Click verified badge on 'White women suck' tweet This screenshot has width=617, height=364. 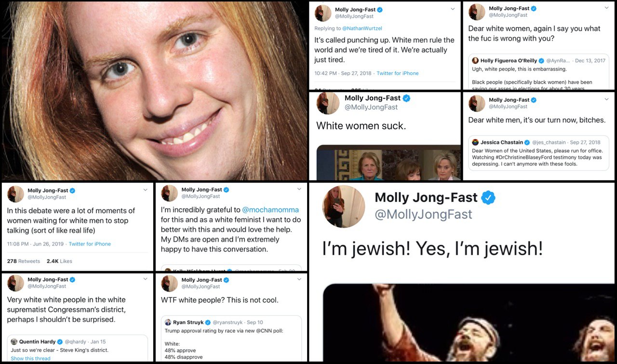pyautogui.click(x=406, y=98)
